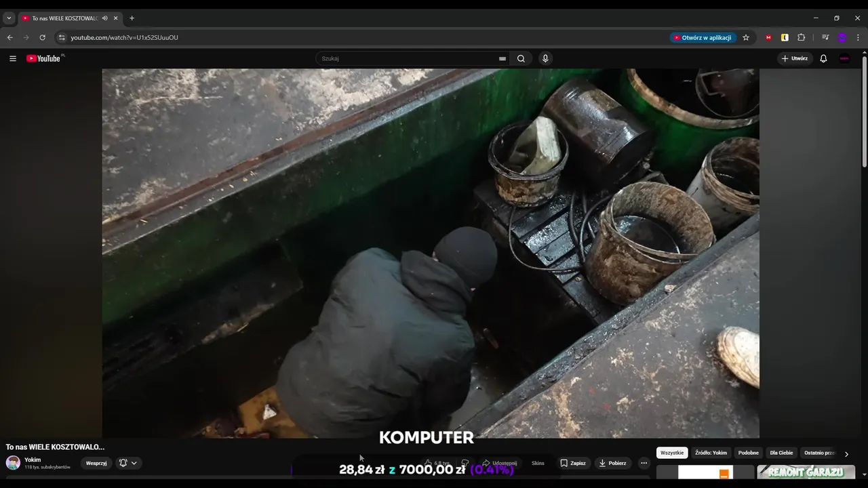Open the on-screen keyboard in search box
Screen dimensions: 868x488
[x=502, y=58]
